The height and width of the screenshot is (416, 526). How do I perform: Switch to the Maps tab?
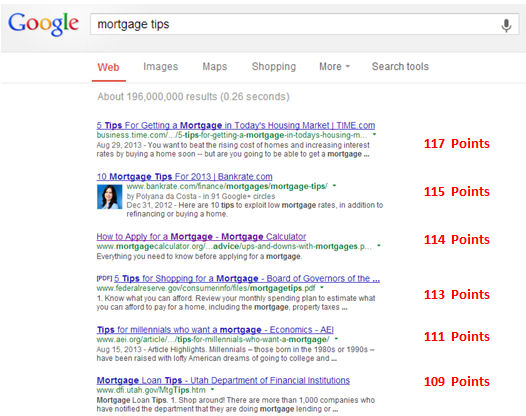pos(215,66)
